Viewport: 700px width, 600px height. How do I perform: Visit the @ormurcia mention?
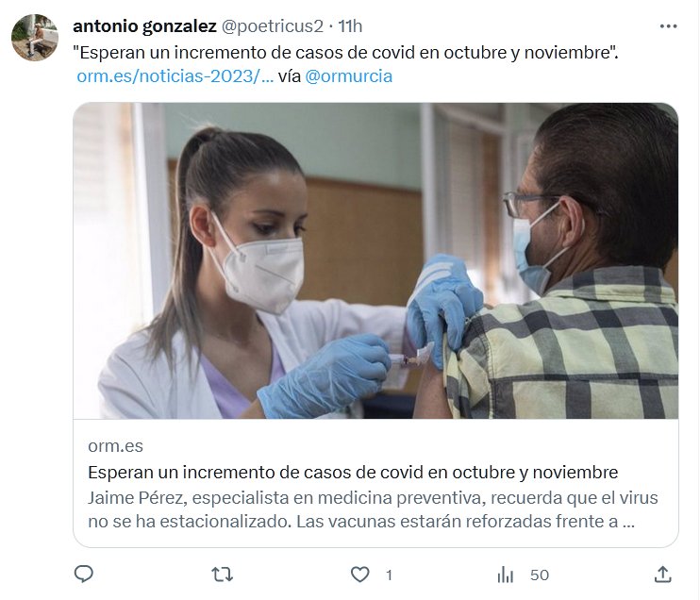tap(349, 75)
